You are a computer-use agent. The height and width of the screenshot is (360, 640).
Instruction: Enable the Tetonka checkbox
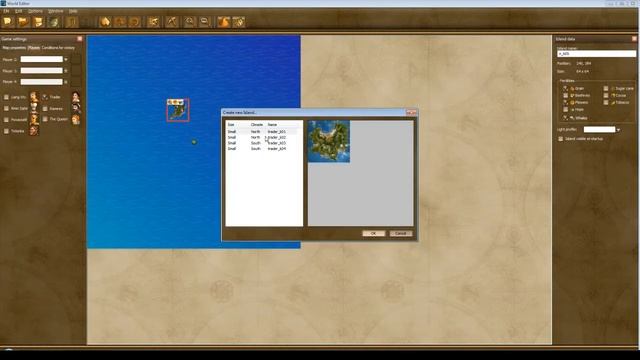pyautogui.click(x=6, y=131)
